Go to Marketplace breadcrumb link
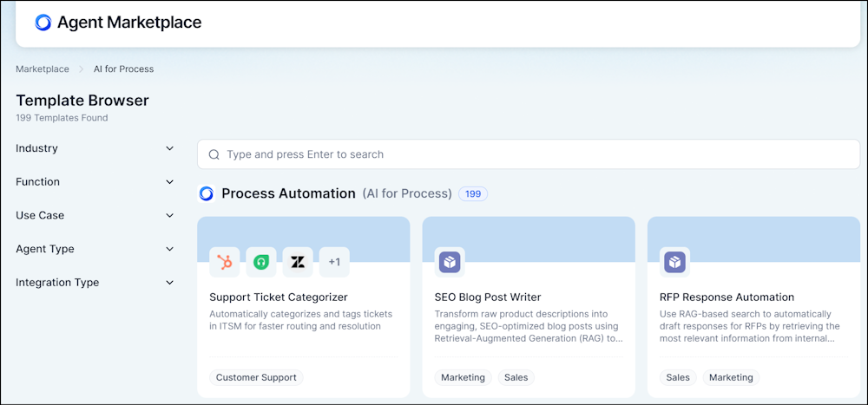 (43, 69)
